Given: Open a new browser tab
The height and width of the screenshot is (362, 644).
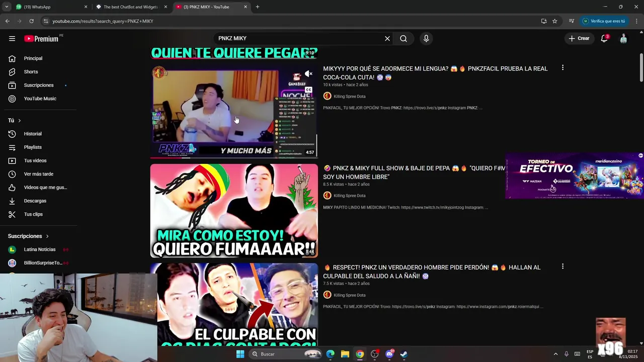Looking at the screenshot, I should click(258, 7).
